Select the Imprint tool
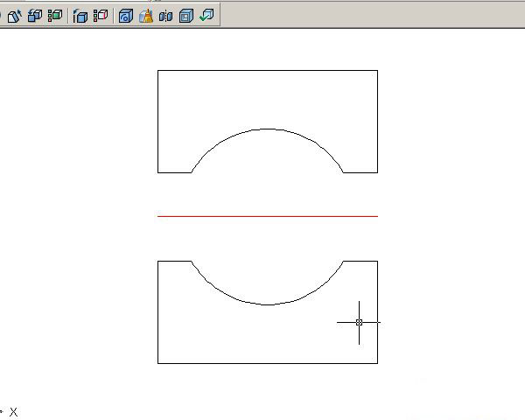 pyautogui.click(x=126, y=16)
